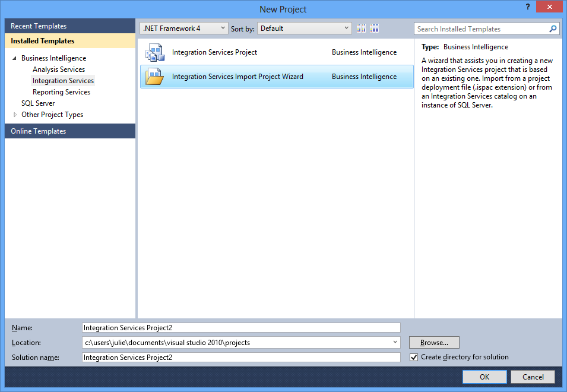Click the Import Project Wizard folder icon
Viewport: 567px width, 392px height.
pos(155,77)
